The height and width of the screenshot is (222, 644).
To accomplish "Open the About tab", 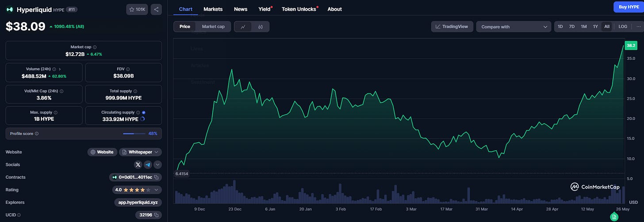I will 335,9.
